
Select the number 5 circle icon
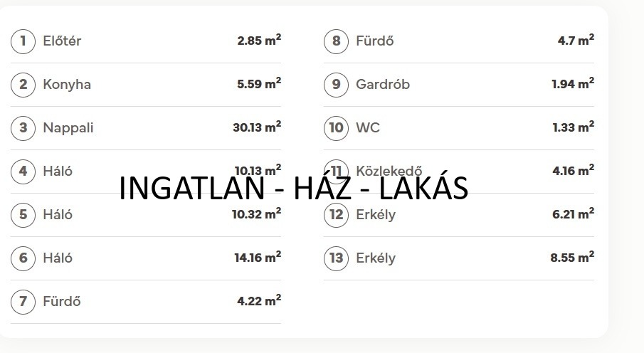pos(23,214)
